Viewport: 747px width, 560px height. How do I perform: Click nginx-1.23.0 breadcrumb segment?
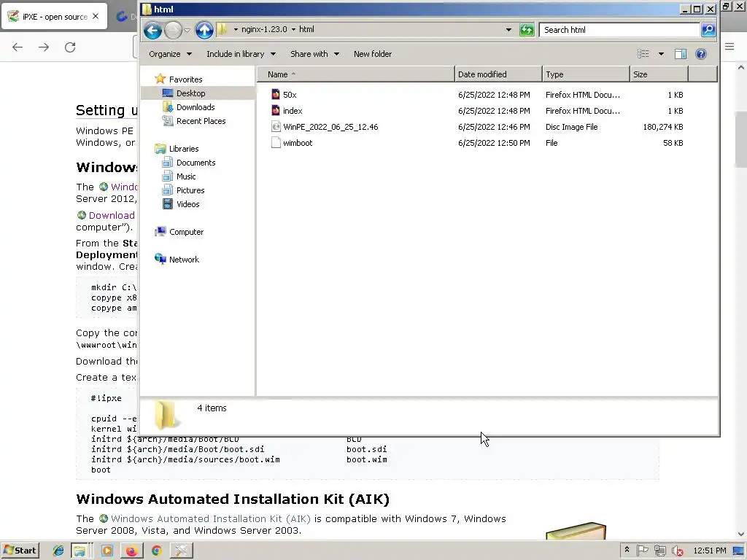tap(264, 29)
